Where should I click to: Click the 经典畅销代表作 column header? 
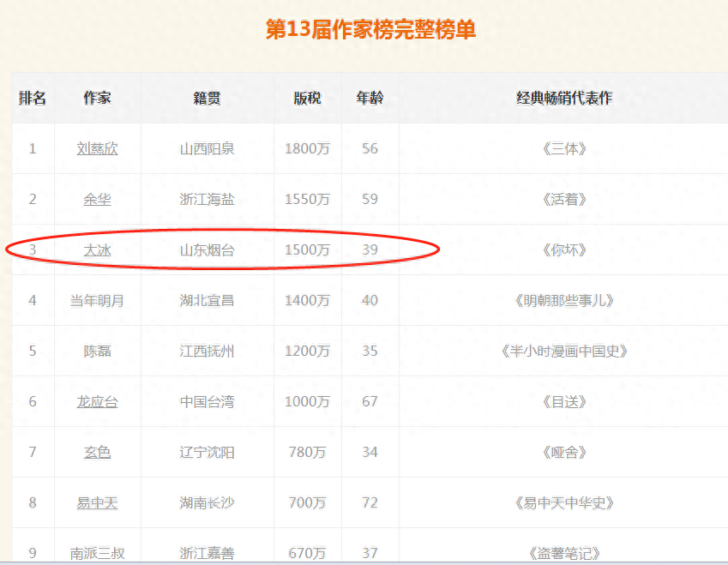pyautogui.click(x=564, y=98)
